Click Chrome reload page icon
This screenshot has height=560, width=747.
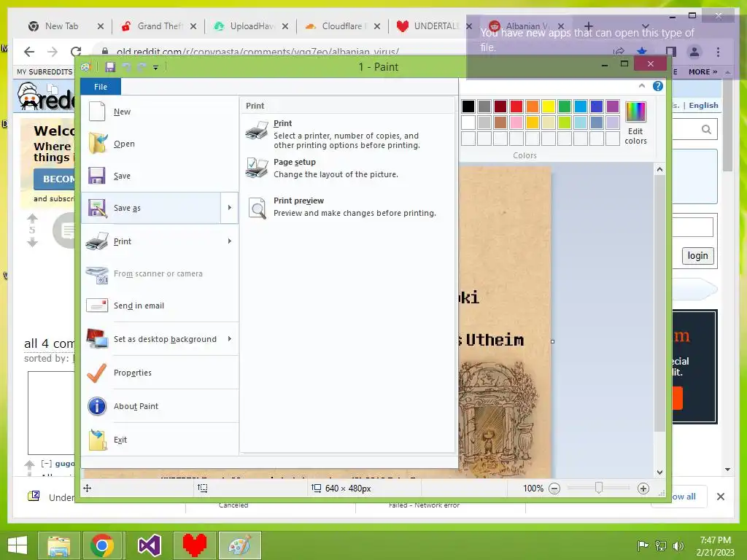(x=76, y=52)
